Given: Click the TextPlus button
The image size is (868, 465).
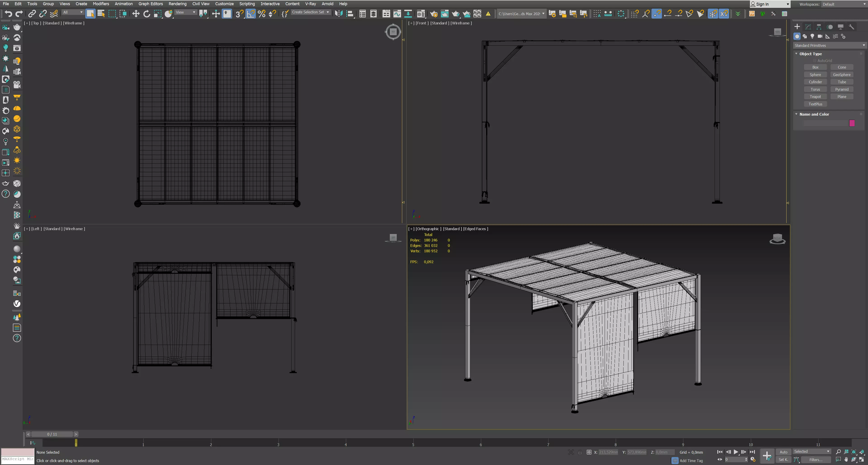Looking at the screenshot, I should [815, 104].
